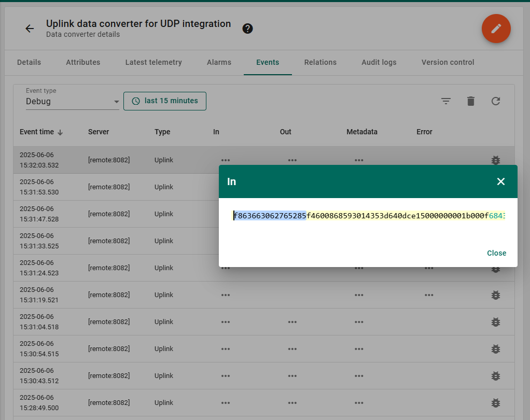
Task: Click the 15:31:33.525 event time cell
Action: click(x=39, y=241)
